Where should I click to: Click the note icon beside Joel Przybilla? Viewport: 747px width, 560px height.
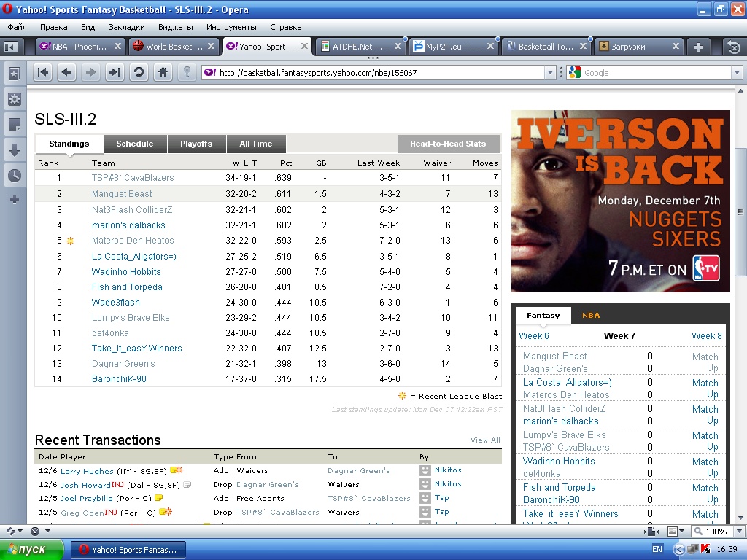(159, 498)
